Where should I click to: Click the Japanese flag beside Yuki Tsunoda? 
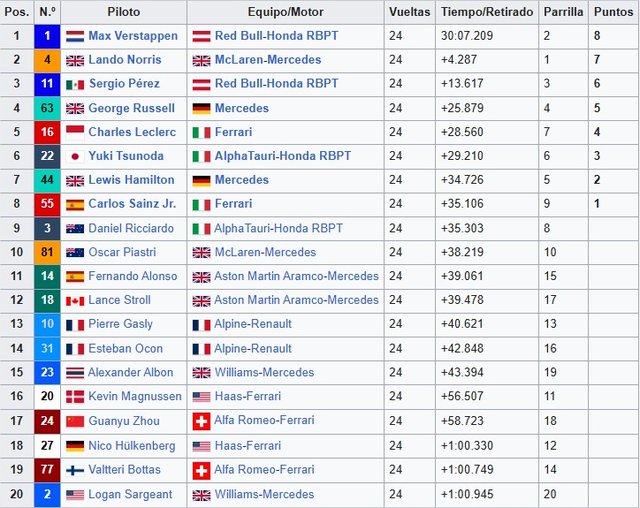(x=75, y=156)
